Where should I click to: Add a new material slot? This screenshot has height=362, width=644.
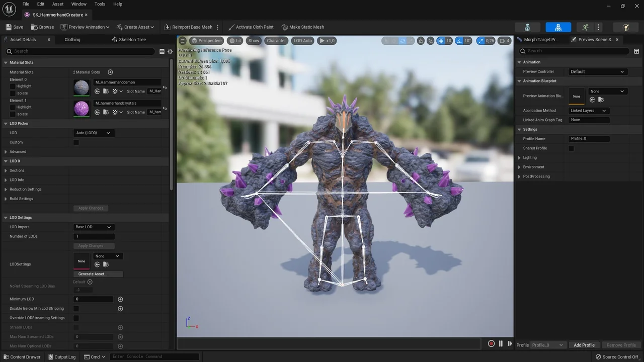pyautogui.click(x=110, y=72)
